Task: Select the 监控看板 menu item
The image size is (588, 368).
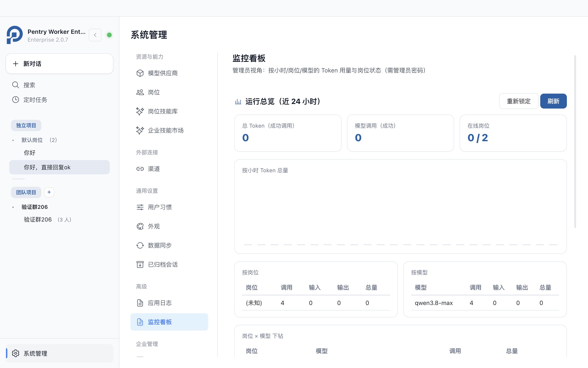Action: pos(169,322)
